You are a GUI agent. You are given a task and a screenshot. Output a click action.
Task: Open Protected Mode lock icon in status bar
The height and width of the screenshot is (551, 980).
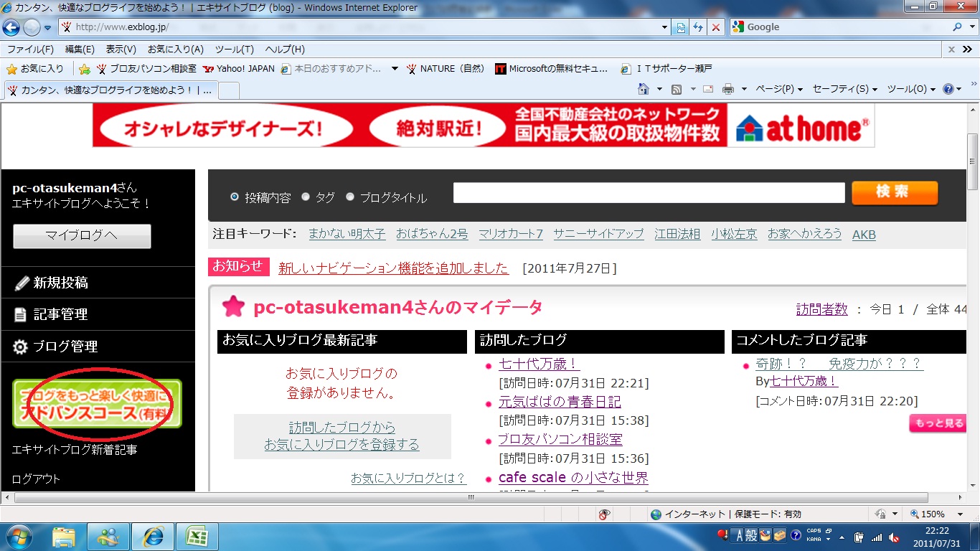pyautogui.click(x=881, y=514)
